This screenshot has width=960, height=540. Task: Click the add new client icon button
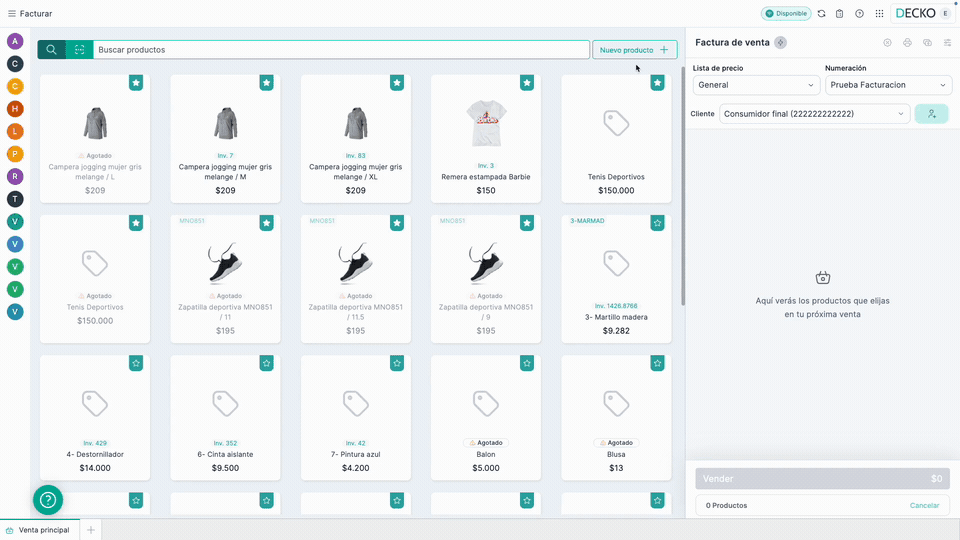tap(931, 114)
